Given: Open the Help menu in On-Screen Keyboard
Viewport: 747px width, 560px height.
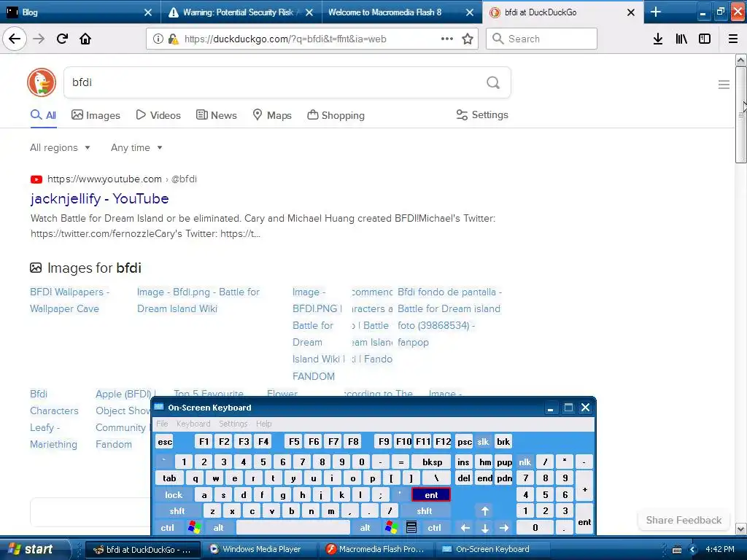Looking at the screenshot, I should (x=263, y=424).
